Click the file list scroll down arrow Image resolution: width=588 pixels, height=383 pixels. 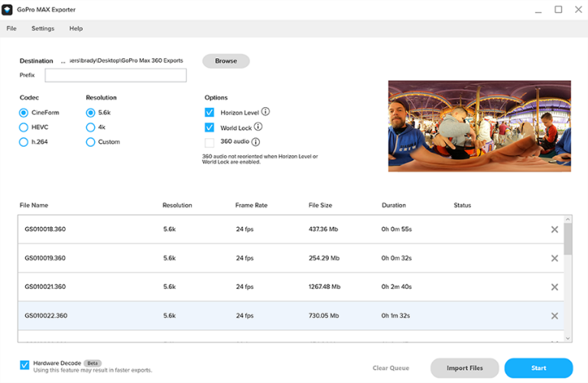(568, 337)
